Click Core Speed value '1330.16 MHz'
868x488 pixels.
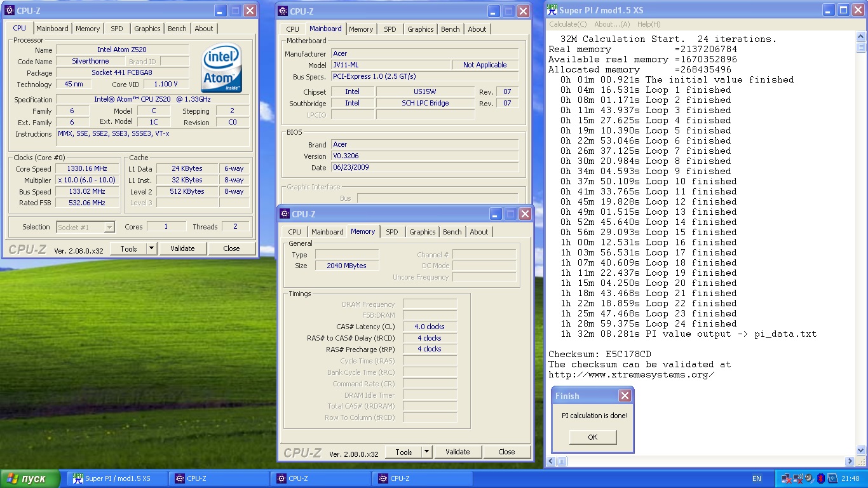tap(87, 168)
